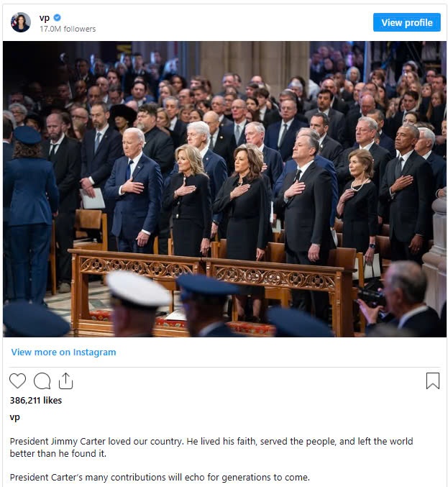
Task: Click the stone pillar behind the photo crowd
Action: point(255,67)
